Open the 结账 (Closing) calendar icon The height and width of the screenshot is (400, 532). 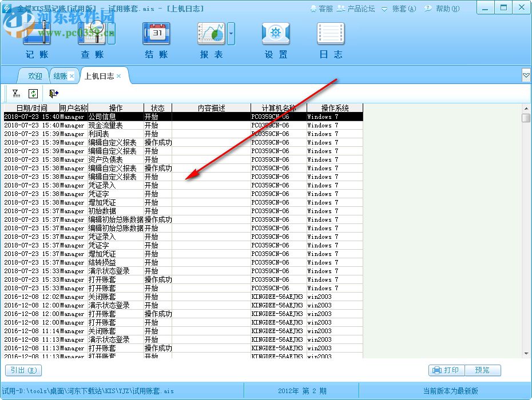click(154, 34)
